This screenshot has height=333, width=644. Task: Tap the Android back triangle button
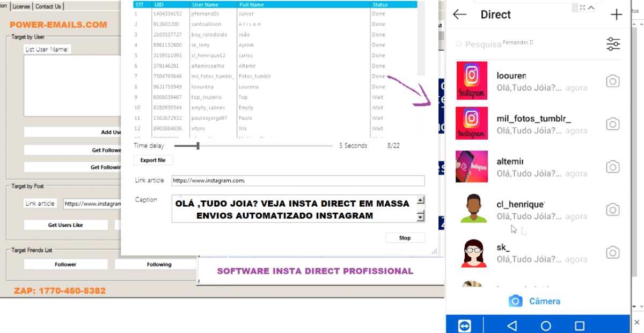click(512, 325)
